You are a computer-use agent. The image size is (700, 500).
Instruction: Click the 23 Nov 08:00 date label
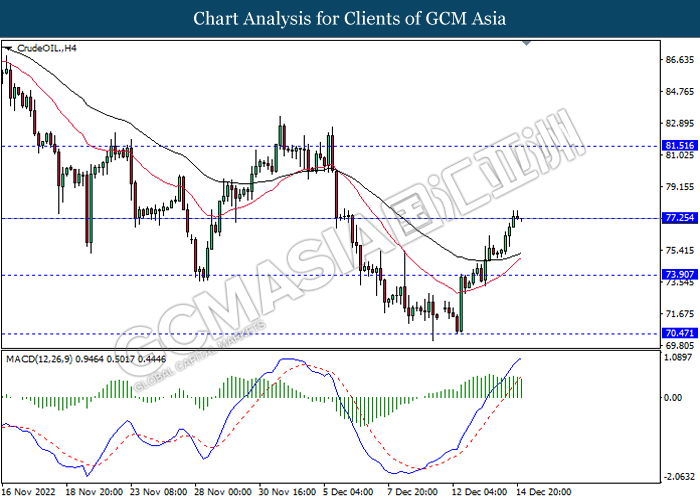coord(159,492)
